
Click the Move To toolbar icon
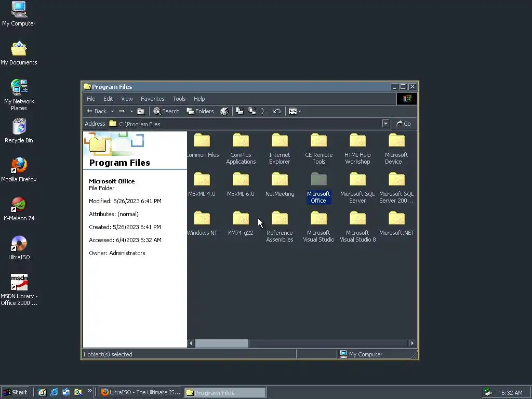[x=240, y=111]
